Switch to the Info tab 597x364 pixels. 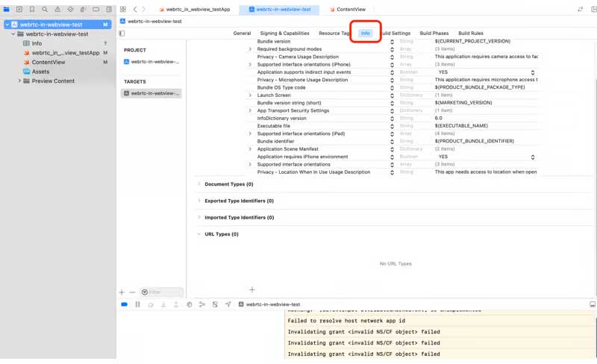pyautogui.click(x=365, y=33)
